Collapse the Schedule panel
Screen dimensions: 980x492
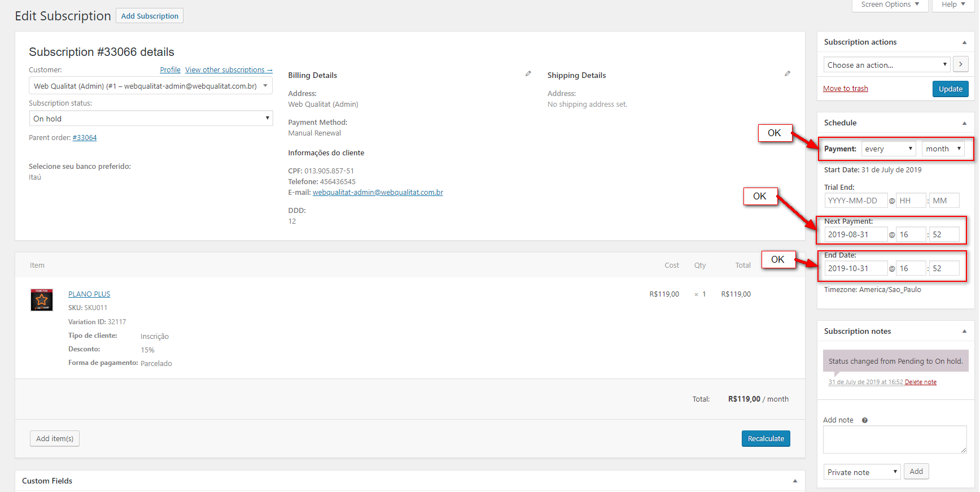(x=964, y=123)
